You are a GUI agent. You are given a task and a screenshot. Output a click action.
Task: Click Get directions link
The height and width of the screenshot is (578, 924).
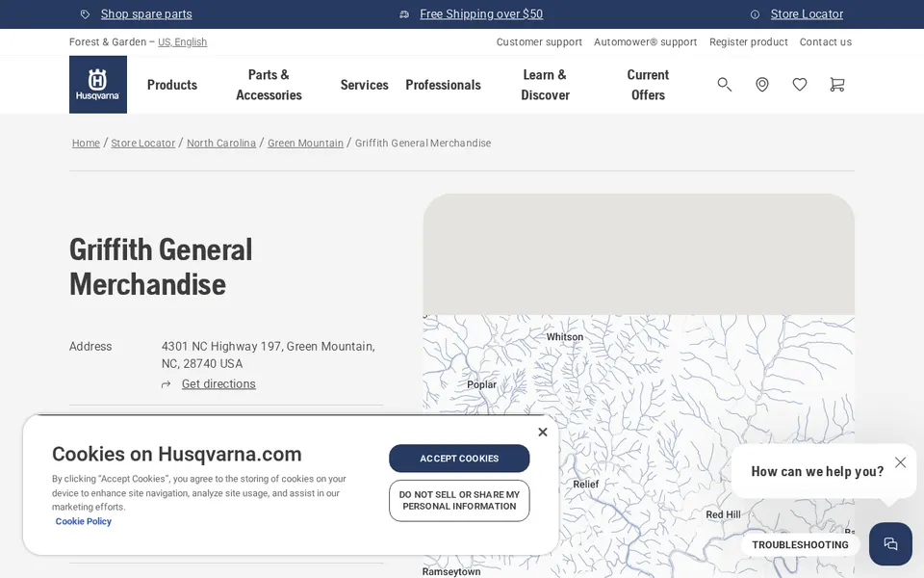[218, 384]
